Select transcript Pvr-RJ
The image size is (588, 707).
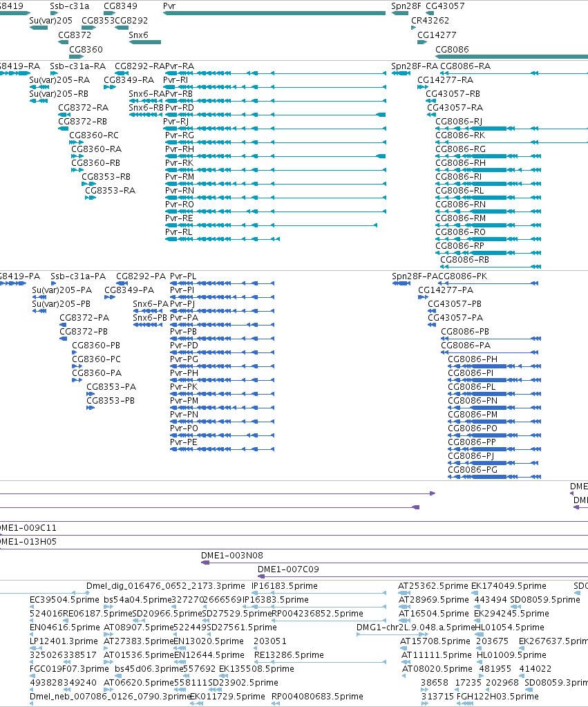click(274, 129)
